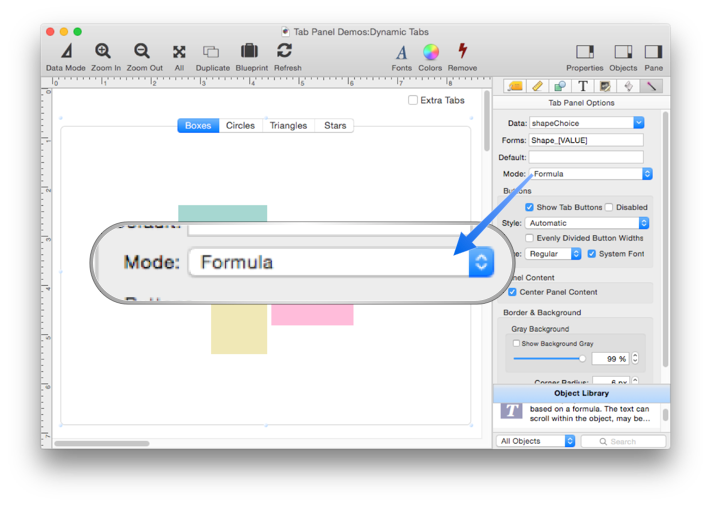
Task: Click the Data Mode toolbar icon
Action: pos(66,51)
